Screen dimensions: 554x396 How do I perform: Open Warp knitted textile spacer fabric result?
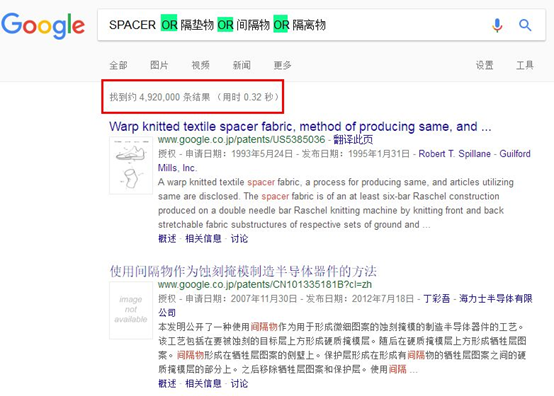coord(300,126)
